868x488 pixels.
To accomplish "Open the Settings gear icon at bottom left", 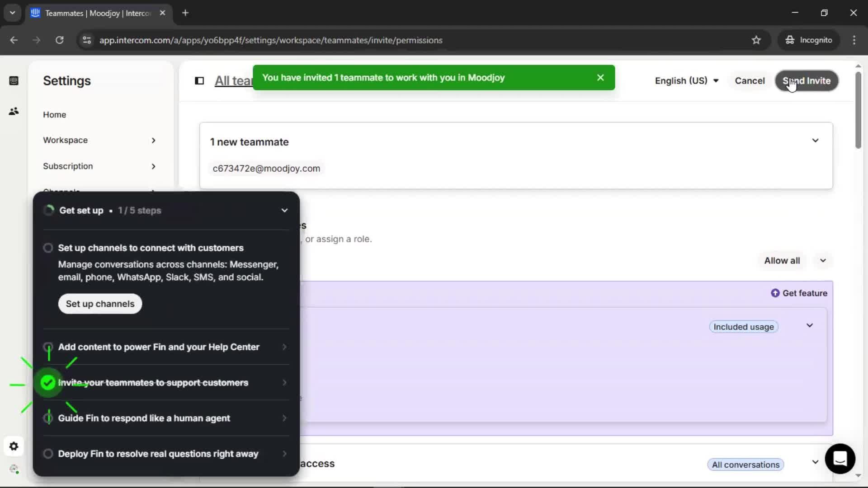I will pyautogui.click(x=14, y=446).
